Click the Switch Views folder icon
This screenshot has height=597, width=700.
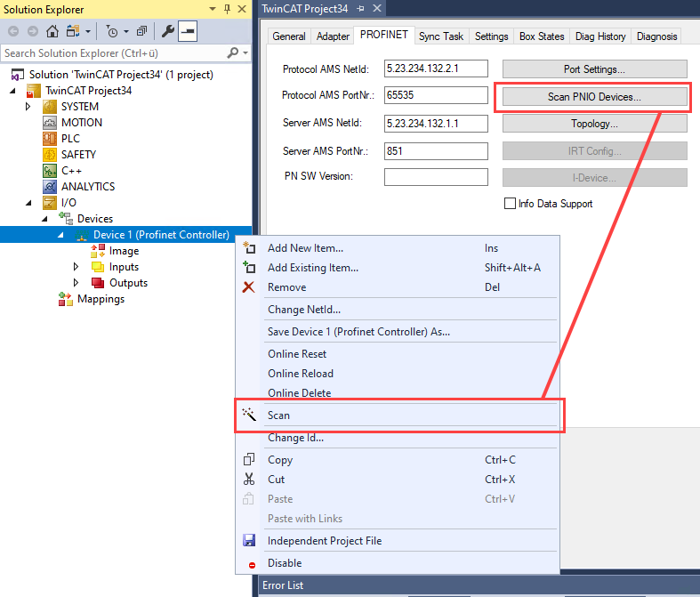pyautogui.click(x=74, y=31)
